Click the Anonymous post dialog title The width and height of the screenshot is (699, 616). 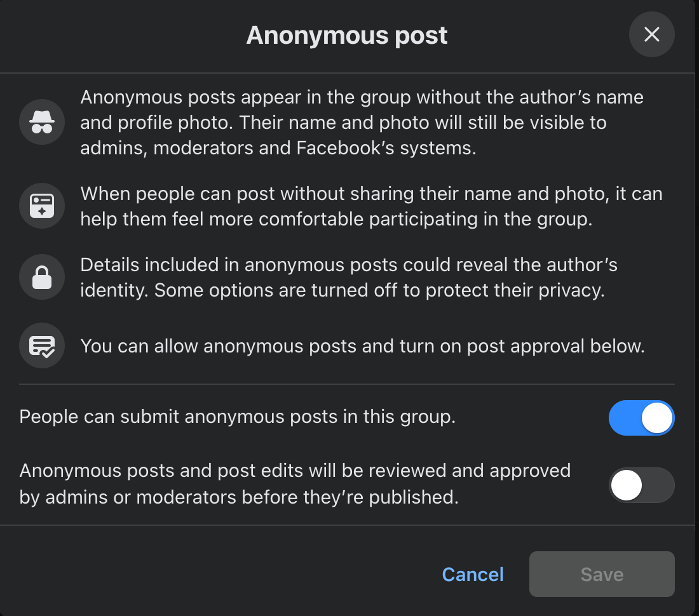coord(347,36)
